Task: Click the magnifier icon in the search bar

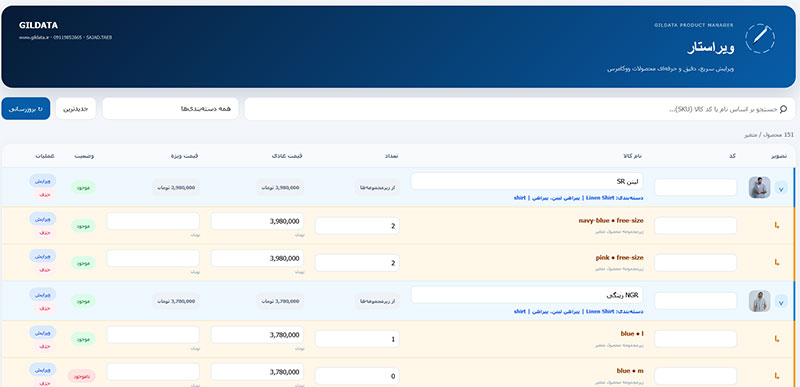Action: (x=784, y=109)
